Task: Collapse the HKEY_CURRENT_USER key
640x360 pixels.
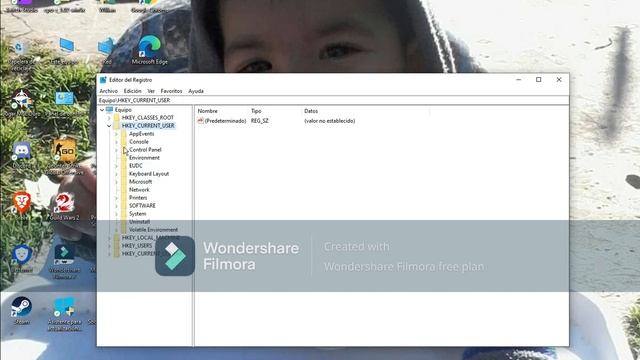Action: point(109,126)
